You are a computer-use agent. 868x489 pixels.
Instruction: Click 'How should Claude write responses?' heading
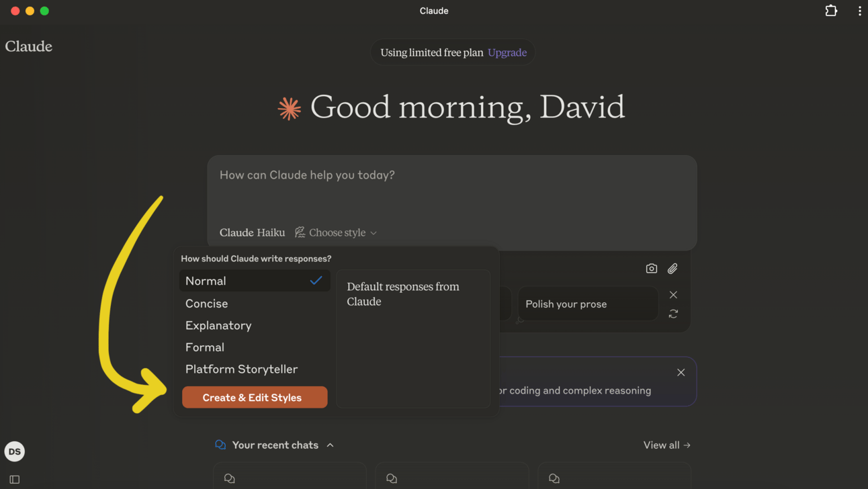tap(256, 259)
